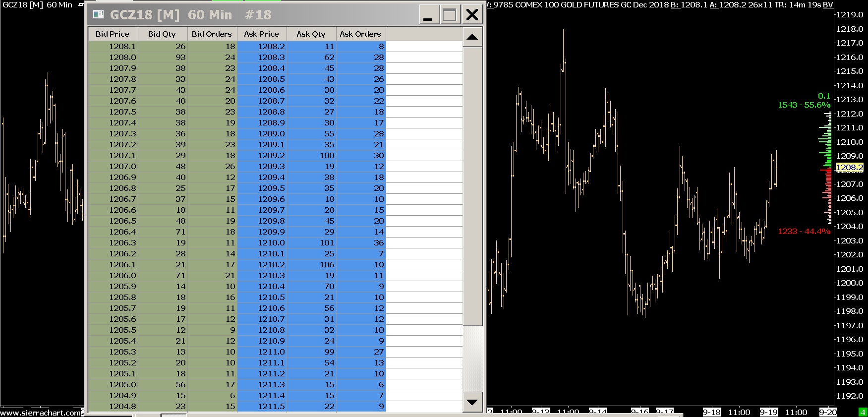This screenshot has width=868, height=417.
Task: Click the scroll up arrow in depth window
Action: 472,37
